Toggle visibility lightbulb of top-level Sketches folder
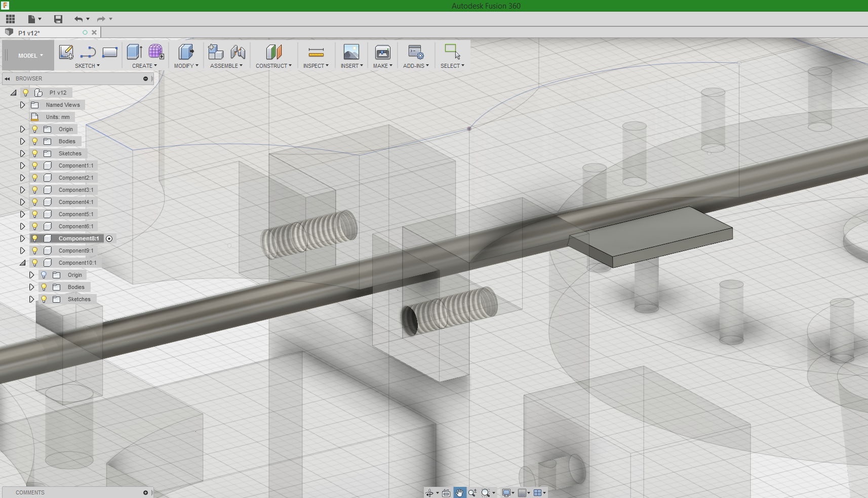The height and width of the screenshot is (498, 868). 34,153
